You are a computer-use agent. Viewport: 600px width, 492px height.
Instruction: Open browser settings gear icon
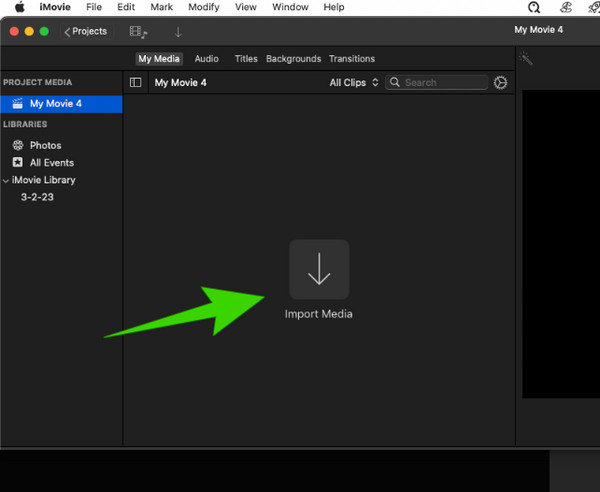tap(500, 83)
